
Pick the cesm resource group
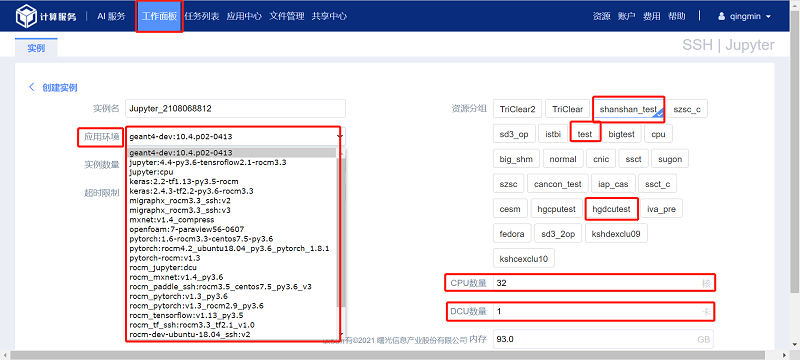510,209
